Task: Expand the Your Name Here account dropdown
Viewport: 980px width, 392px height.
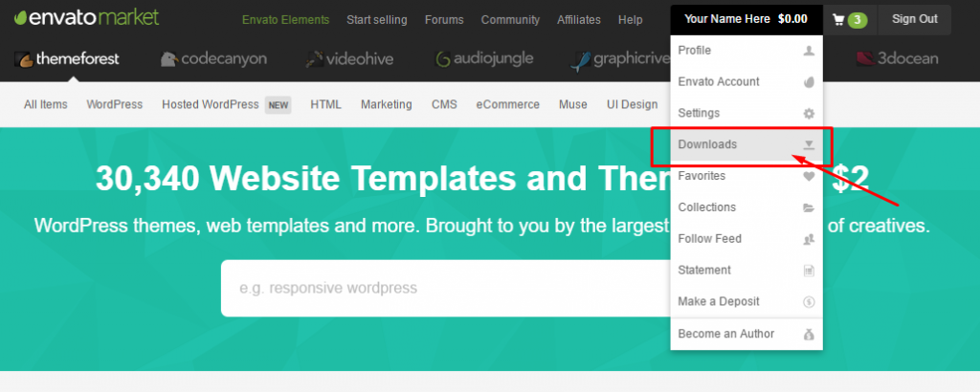Action: [745, 19]
